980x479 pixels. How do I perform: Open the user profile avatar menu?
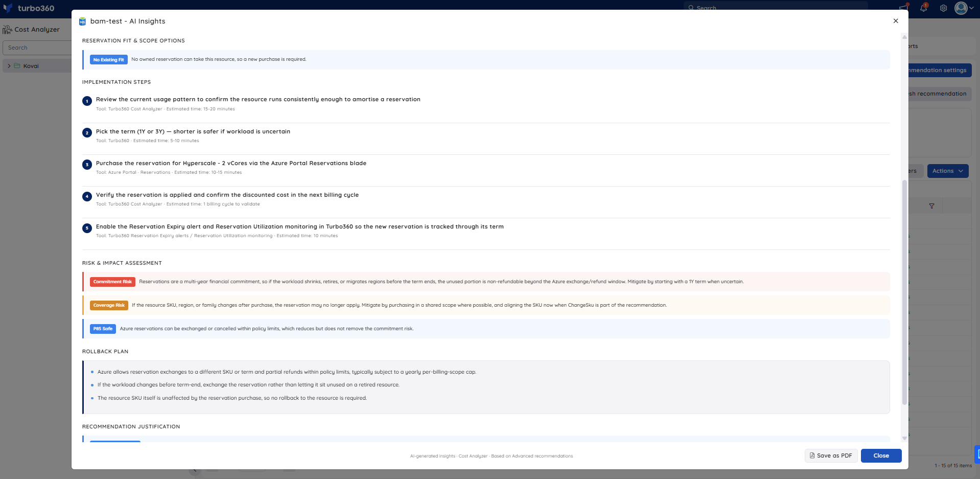[964, 8]
